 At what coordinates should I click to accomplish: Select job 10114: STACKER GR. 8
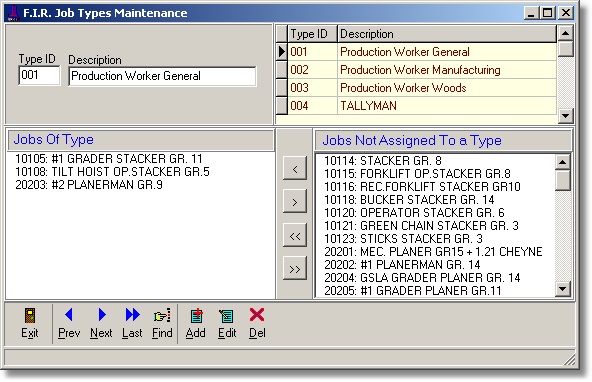(x=383, y=161)
